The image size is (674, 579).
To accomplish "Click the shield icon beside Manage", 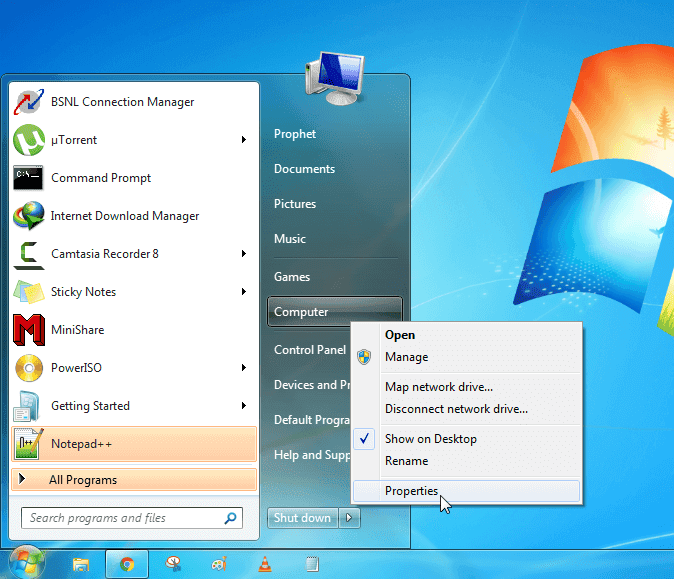I will [364, 357].
